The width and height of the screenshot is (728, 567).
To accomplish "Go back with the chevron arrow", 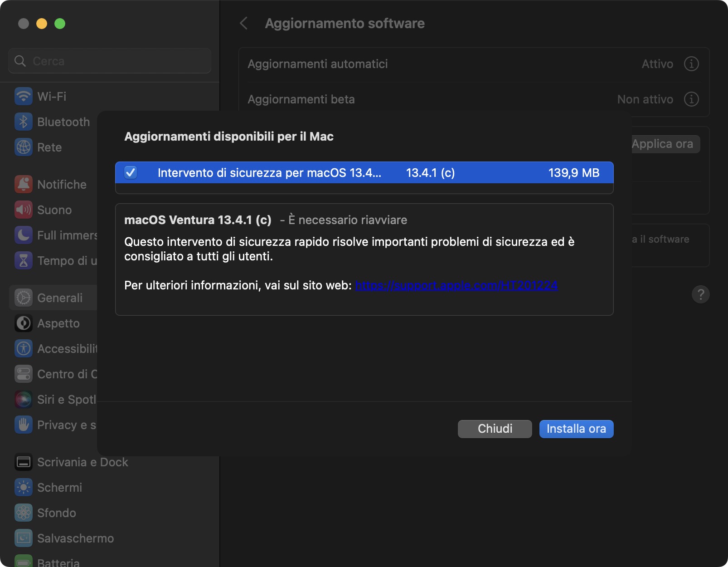I will click(244, 23).
